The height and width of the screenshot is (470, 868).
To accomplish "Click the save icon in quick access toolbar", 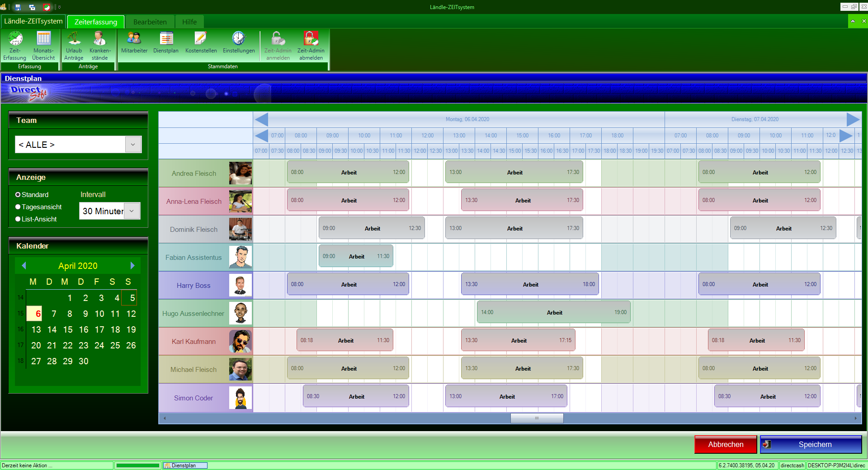I will (x=18, y=7).
